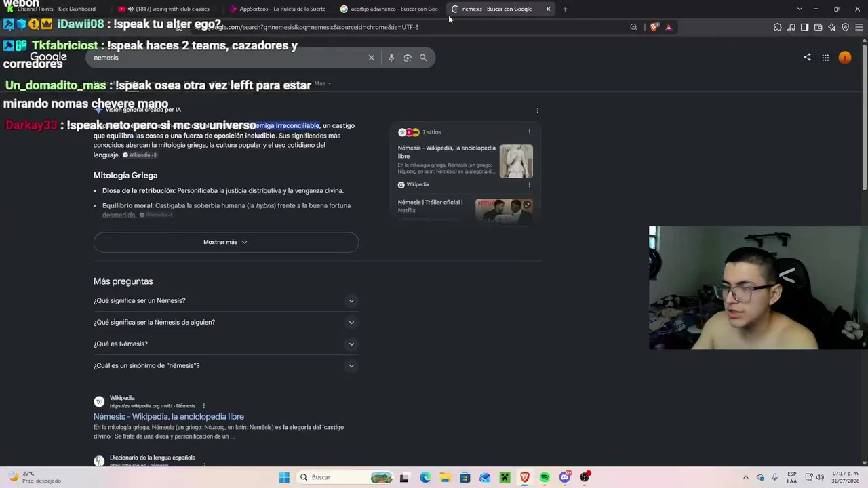Open the Más search filter dropdown

click(x=322, y=83)
